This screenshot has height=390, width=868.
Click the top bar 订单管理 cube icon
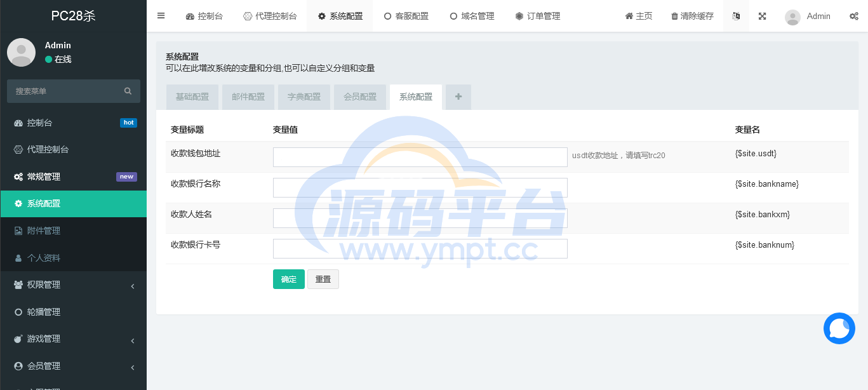click(x=519, y=16)
